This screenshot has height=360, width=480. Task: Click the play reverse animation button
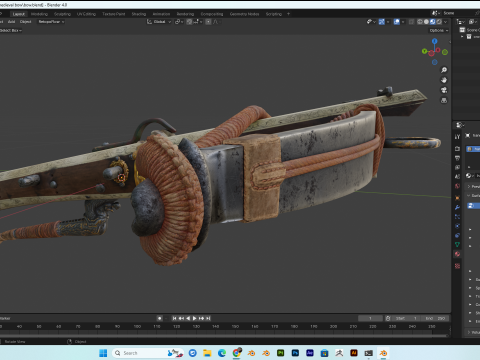[x=188, y=318]
